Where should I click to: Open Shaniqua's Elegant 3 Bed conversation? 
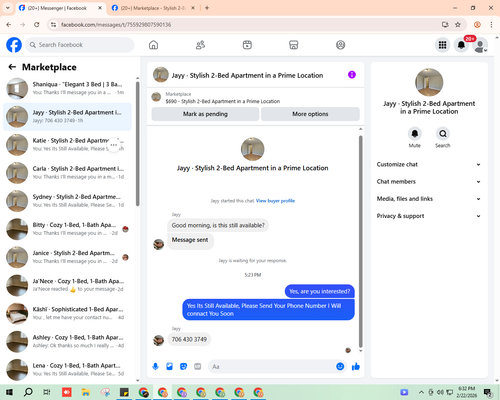pyautogui.click(x=68, y=89)
